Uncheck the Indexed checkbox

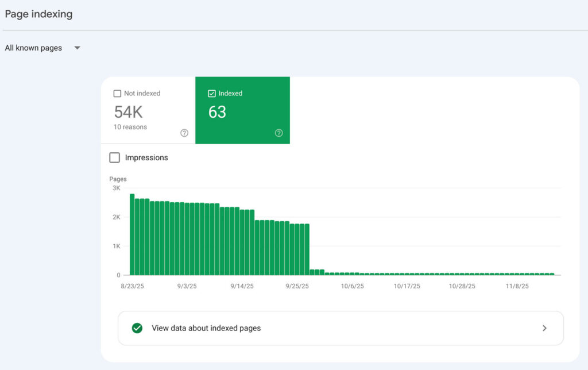(212, 94)
